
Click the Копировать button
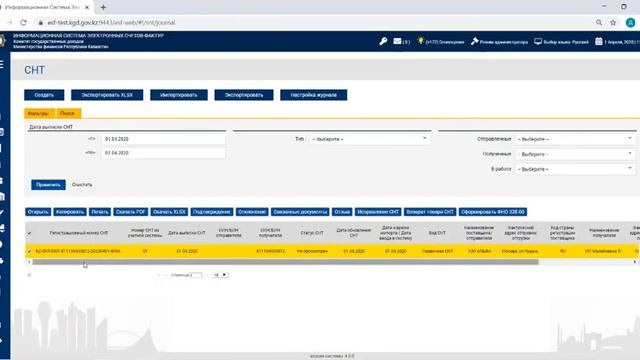tap(70, 212)
